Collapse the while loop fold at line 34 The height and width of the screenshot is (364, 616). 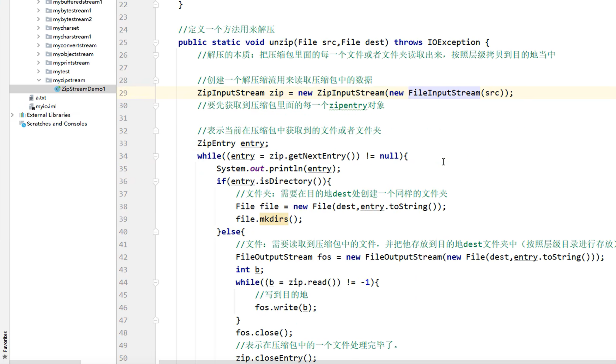(x=155, y=156)
